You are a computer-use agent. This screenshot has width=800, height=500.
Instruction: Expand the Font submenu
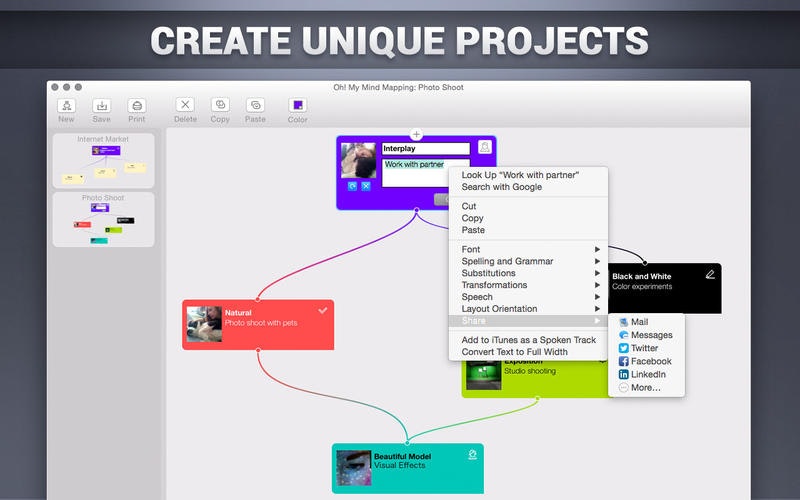pyautogui.click(x=528, y=249)
